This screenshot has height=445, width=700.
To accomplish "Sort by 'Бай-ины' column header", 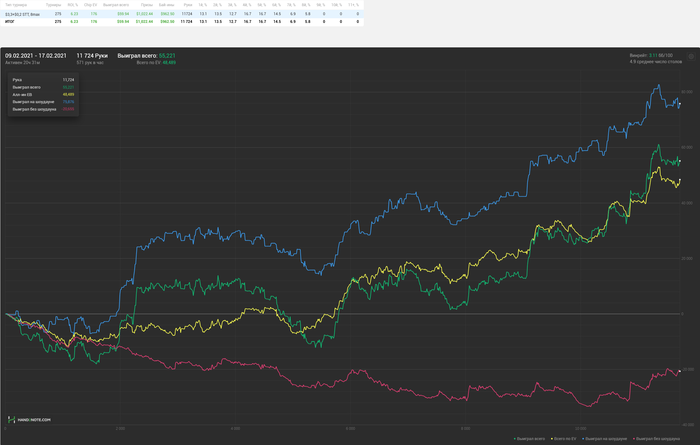I will pyautogui.click(x=167, y=5).
